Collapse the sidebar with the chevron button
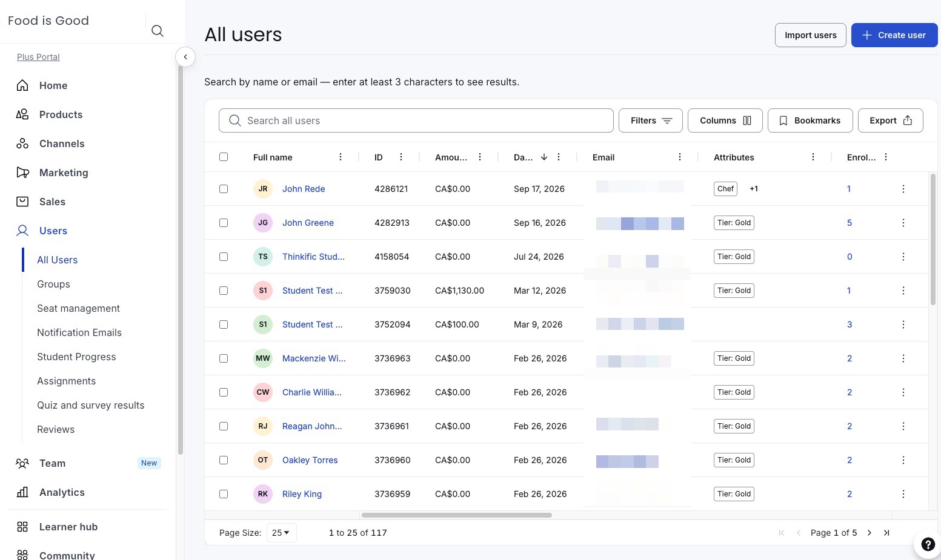Image resolution: width=941 pixels, height=560 pixels. pyautogui.click(x=185, y=57)
